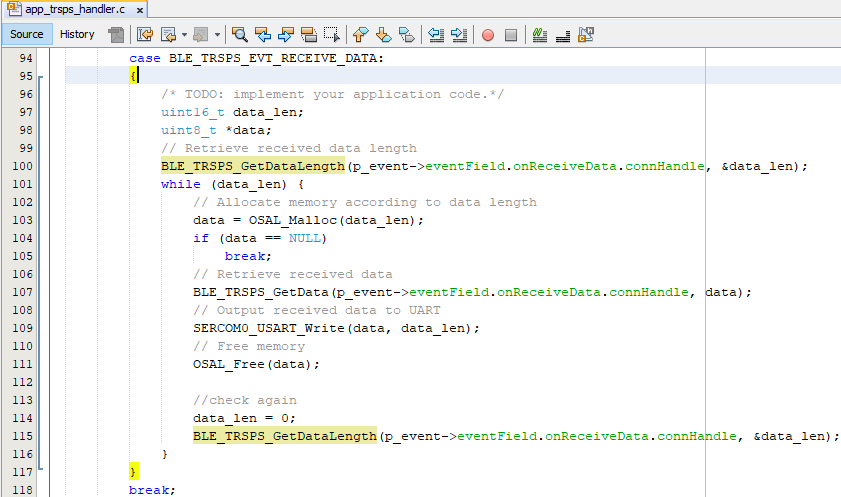Viewport: 841px width, 497px height.
Task: Jump to the next search occurrence
Action: [x=286, y=34]
